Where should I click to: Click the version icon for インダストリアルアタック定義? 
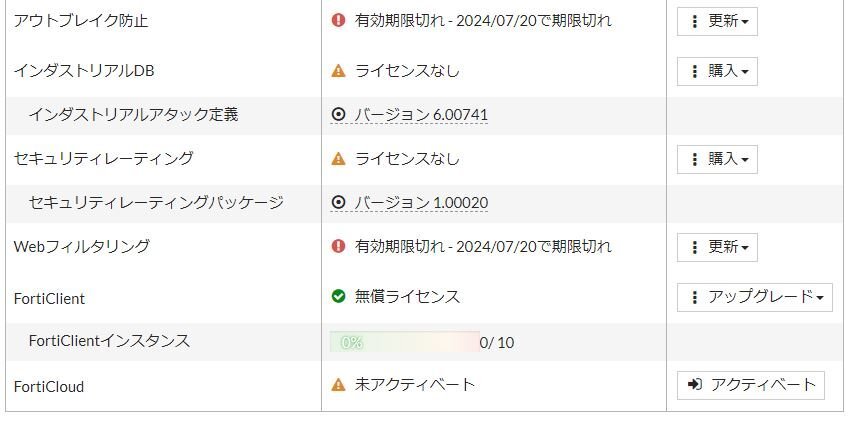click(x=339, y=114)
